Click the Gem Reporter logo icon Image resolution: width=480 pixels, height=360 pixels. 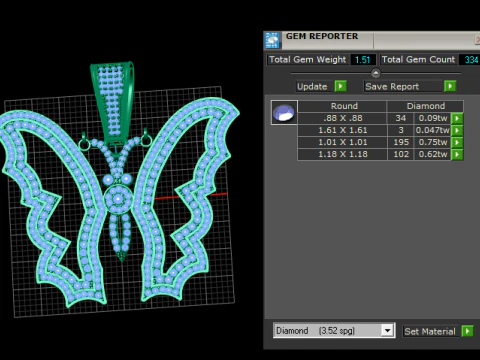click(272, 40)
